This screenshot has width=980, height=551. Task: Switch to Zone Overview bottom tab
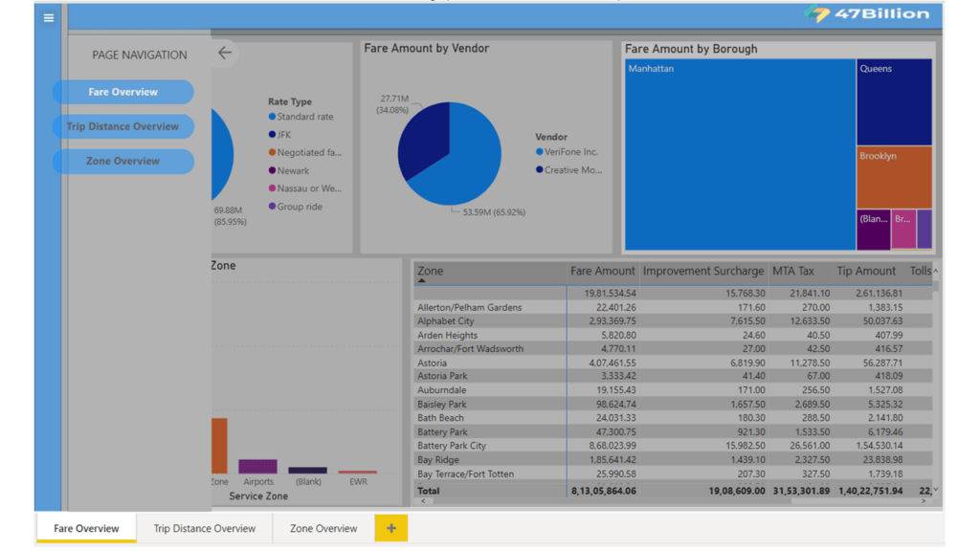[323, 528]
